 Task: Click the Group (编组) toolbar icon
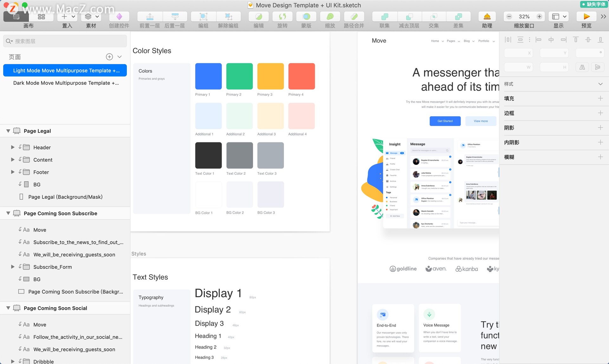[x=203, y=16]
